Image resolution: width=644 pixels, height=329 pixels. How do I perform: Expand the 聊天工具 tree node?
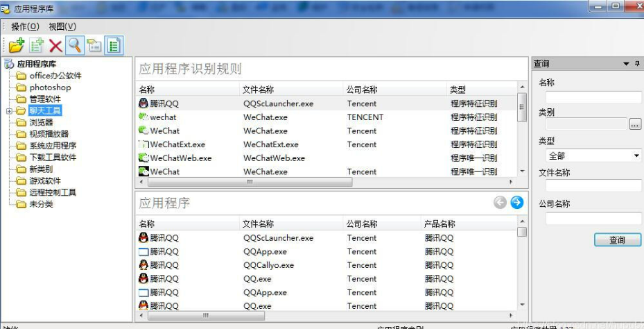(x=10, y=111)
